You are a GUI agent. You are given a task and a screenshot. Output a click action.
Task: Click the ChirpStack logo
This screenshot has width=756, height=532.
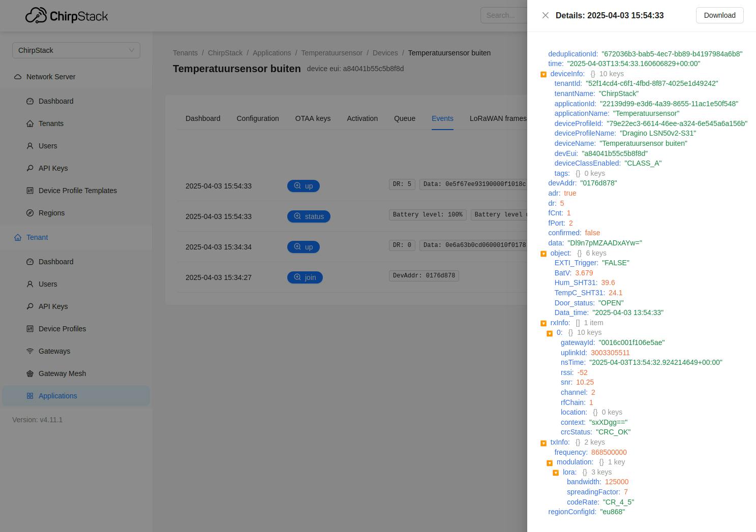(67, 16)
